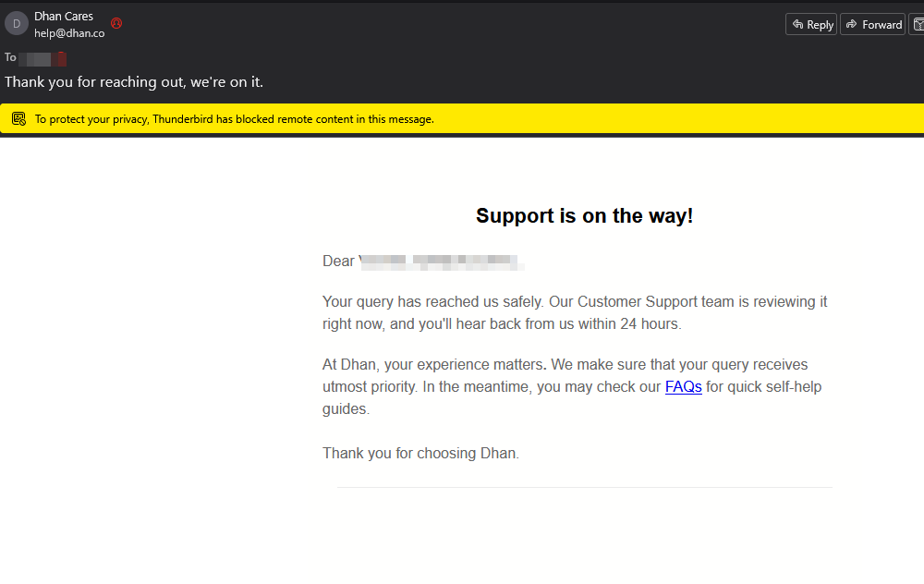Viewport: 924px width, 584px height.
Task: Click the Forward arrow icon
Action: pos(851,24)
